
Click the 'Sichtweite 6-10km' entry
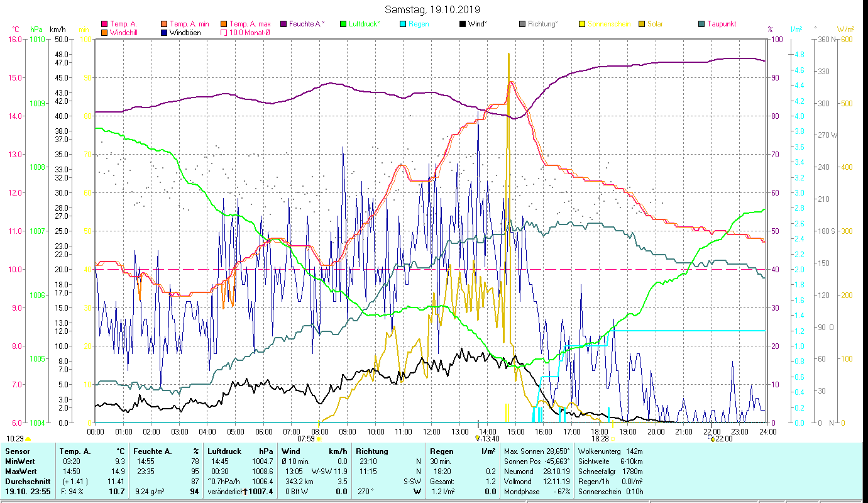coord(610,462)
